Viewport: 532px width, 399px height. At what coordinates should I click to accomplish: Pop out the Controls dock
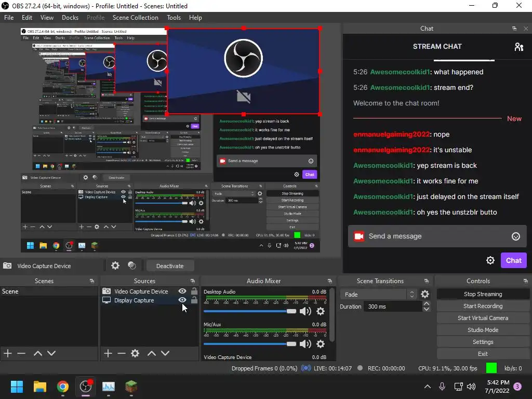pos(525,281)
